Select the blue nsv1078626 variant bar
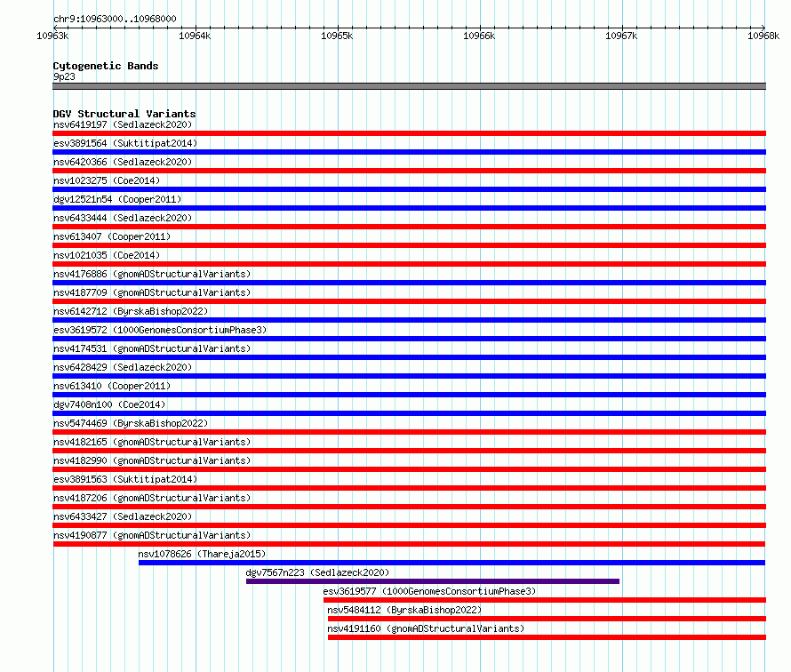 pyautogui.click(x=451, y=563)
